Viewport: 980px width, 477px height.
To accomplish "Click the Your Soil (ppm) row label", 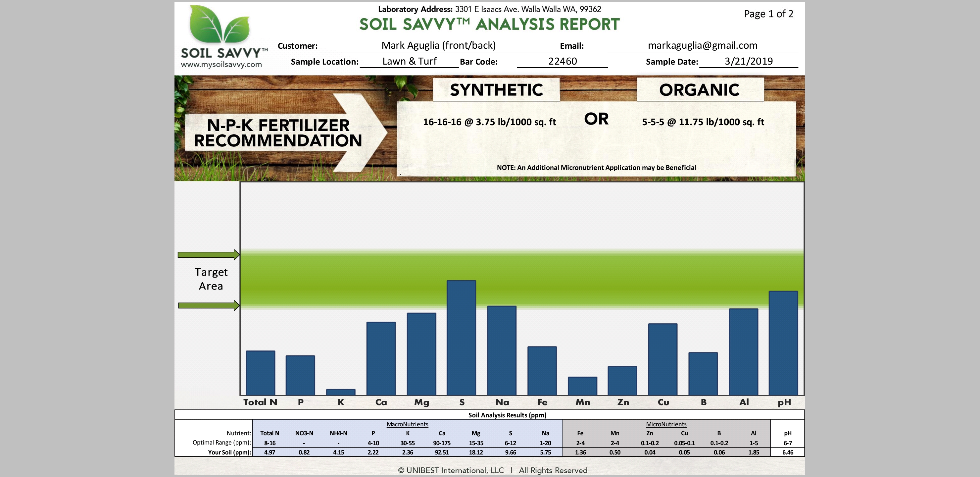I will (x=229, y=452).
